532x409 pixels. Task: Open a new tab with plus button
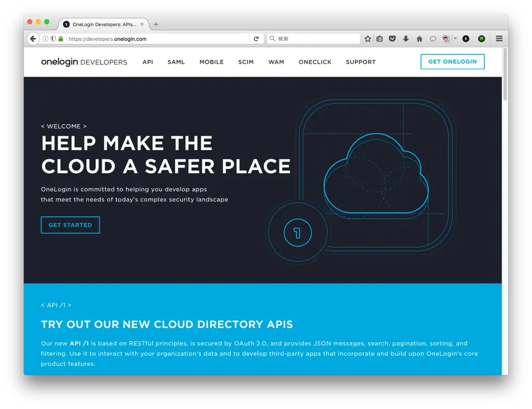[x=156, y=24]
